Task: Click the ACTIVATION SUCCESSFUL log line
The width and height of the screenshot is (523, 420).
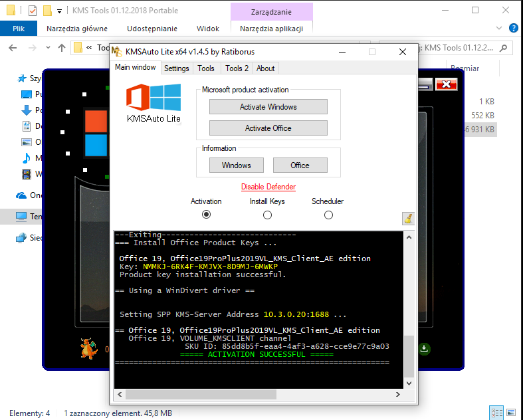Action: pyautogui.click(x=257, y=354)
